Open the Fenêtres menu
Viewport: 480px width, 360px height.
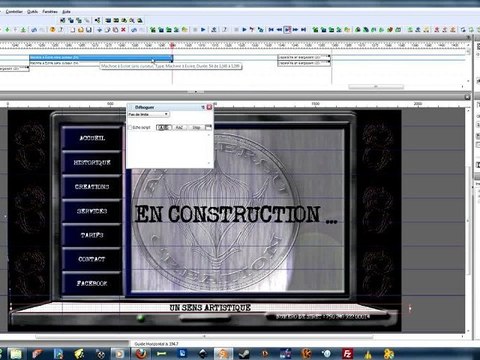(x=50, y=12)
